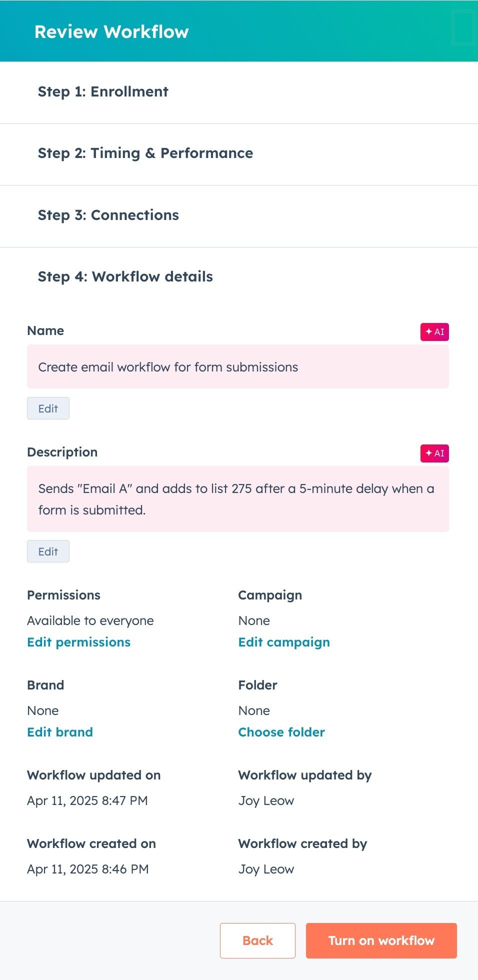This screenshot has height=980, width=478.
Task: Open Edit brand
Action: 60,732
